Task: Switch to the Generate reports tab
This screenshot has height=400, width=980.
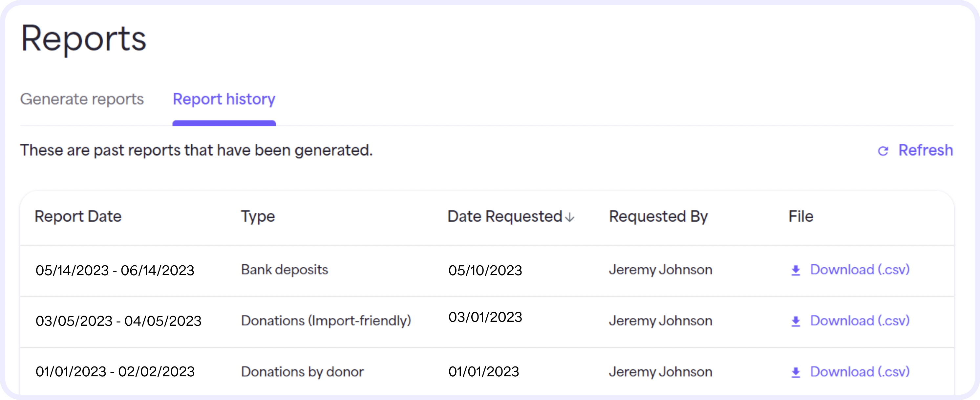Action: click(82, 99)
